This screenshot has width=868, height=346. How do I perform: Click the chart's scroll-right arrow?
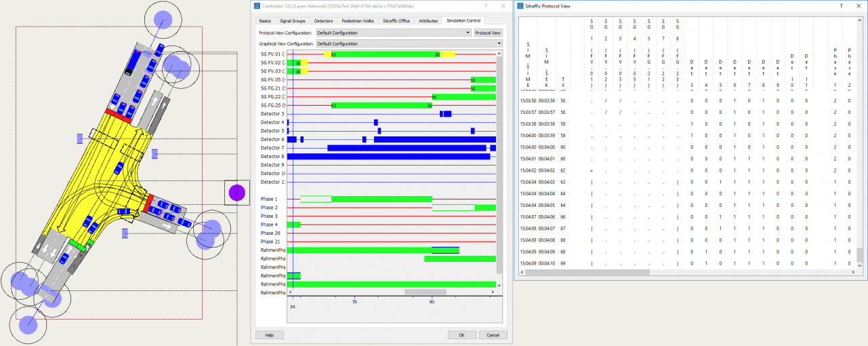click(x=494, y=292)
